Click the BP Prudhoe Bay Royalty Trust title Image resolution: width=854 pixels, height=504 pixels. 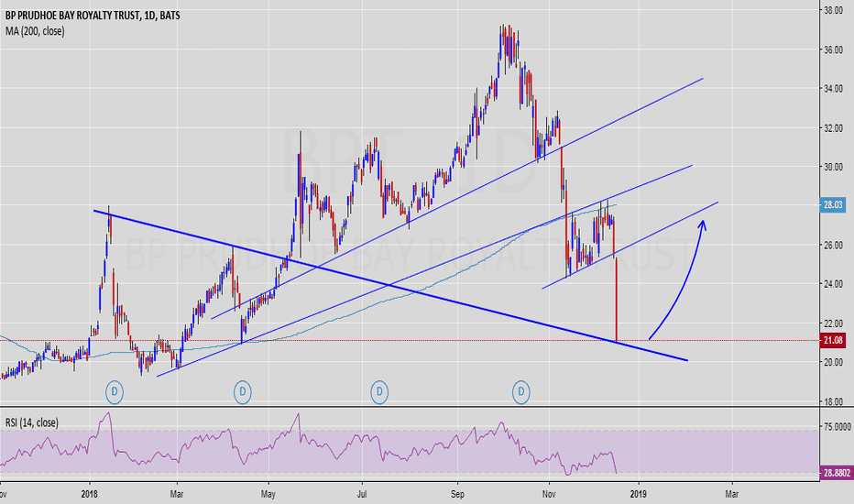point(93,16)
